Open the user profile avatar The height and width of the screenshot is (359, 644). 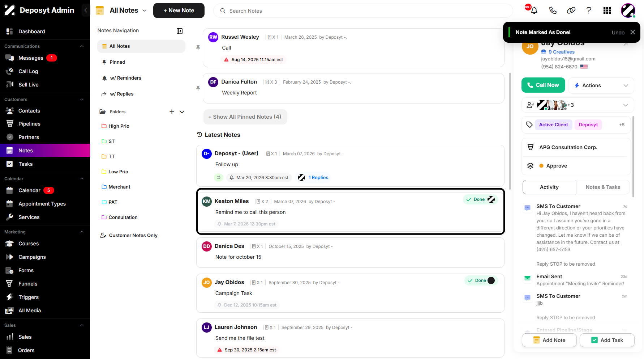pyautogui.click(x=628, y=10)
